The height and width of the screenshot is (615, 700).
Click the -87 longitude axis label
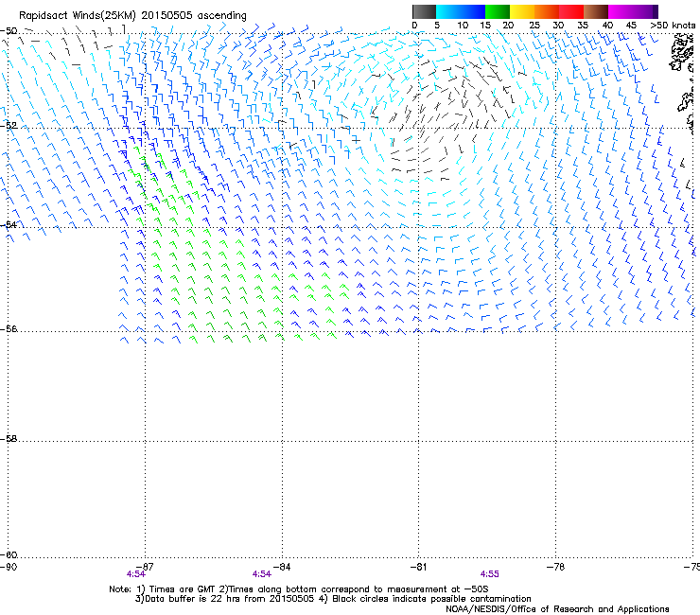tap(145, 567)
